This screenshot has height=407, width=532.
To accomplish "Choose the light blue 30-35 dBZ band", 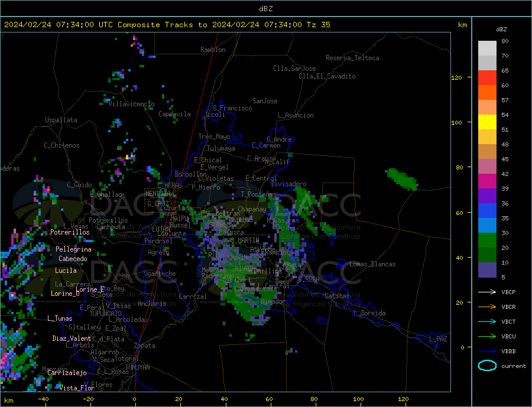I will 487,226.
